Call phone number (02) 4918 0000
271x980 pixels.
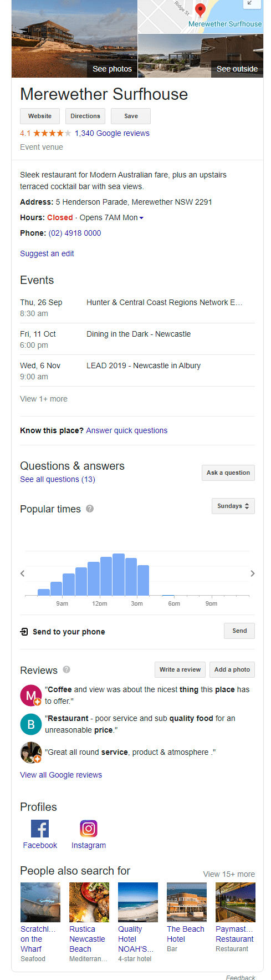click(x=75, y=233)
